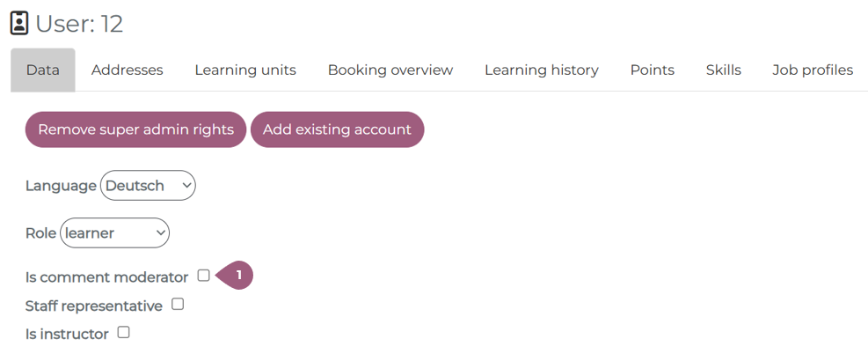Tick the Is comment moderator checkbox
Screen dimensions: 868x354
click(x=204, y=276)
